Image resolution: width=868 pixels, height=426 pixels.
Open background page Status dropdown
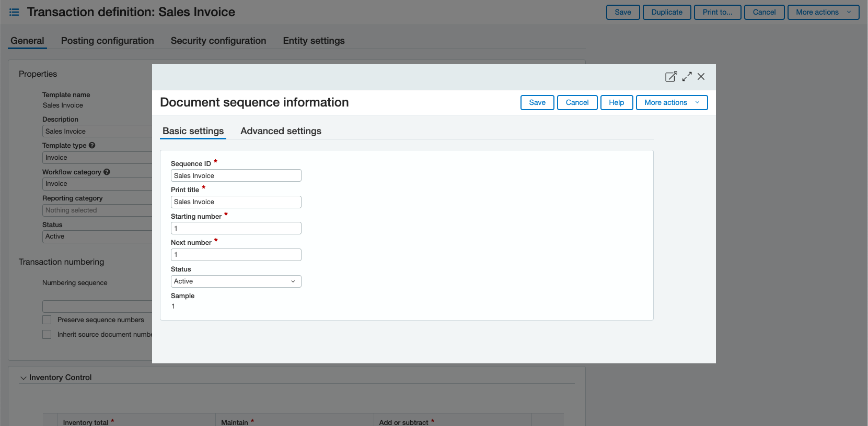tap(97, 236)
